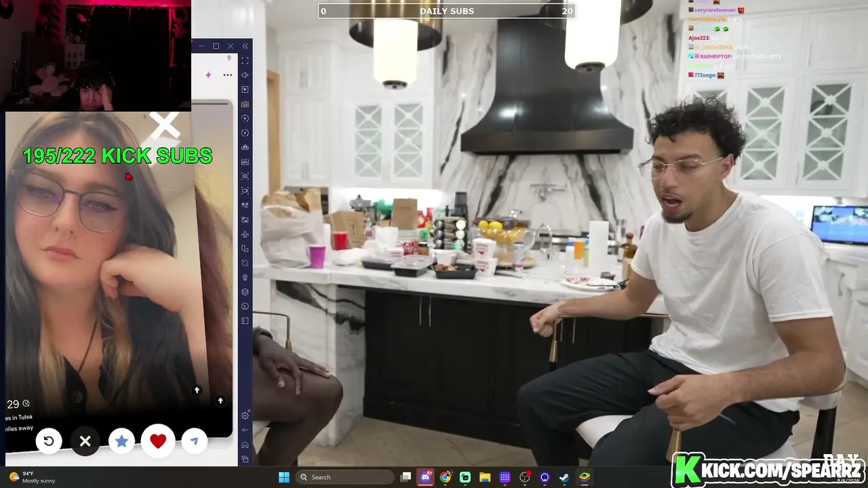
Task: Toggle the eco mode gauge icon
Action: point(245,306)
